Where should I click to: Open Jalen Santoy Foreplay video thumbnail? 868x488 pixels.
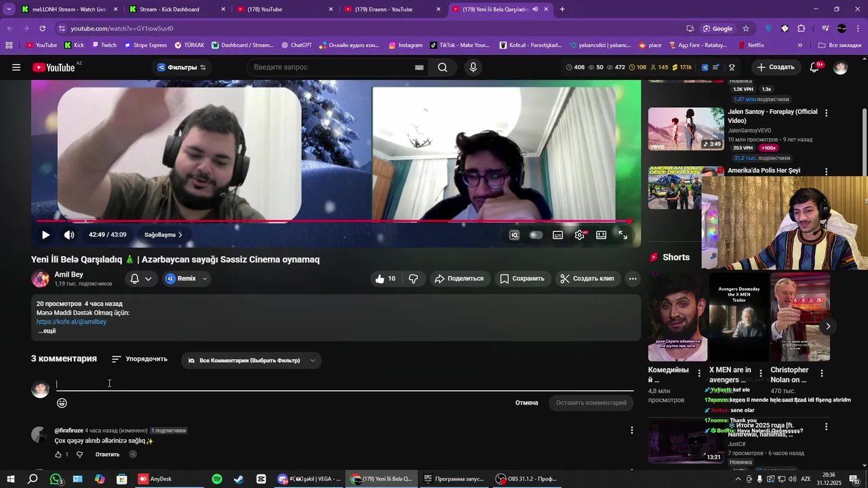click(x=686, y=129)
